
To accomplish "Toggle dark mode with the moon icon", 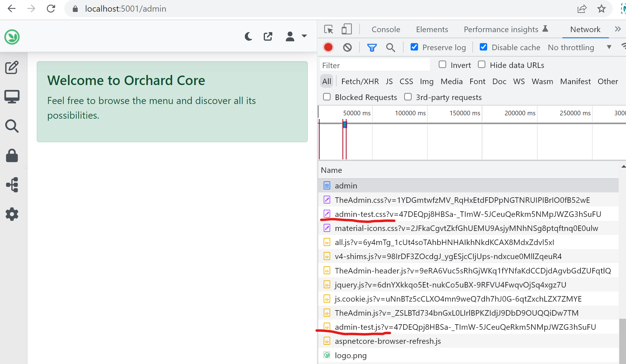I will click(248, 36).
